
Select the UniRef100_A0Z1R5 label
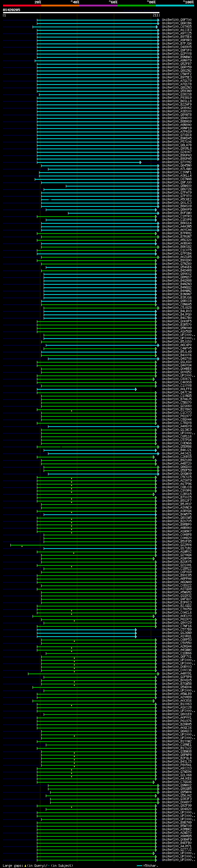pos(177,257)
